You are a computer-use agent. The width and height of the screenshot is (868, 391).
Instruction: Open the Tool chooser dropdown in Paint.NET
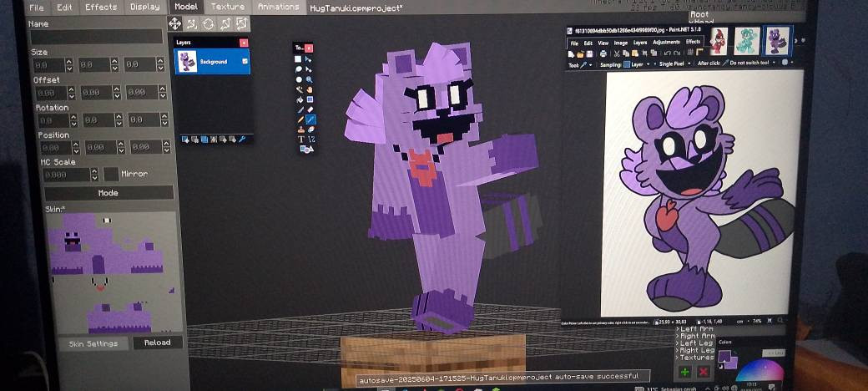584,65
